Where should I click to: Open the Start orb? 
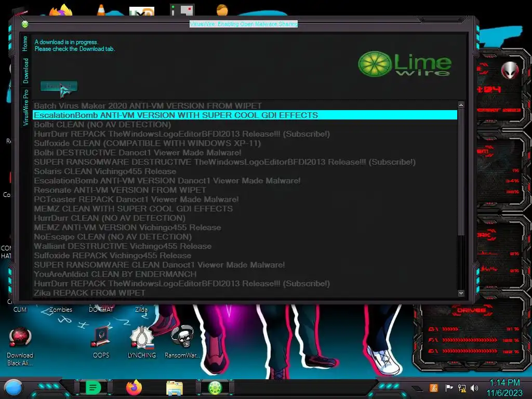point(14,388)
